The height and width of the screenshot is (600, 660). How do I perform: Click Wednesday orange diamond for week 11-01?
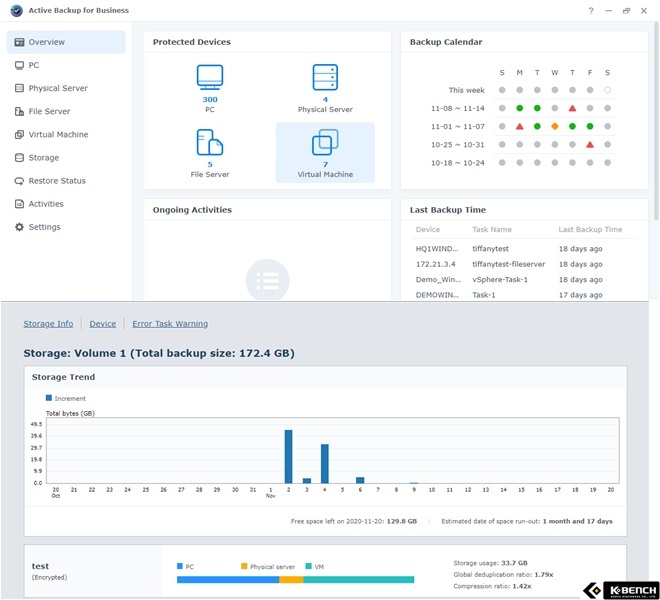(x=555, y=126)
